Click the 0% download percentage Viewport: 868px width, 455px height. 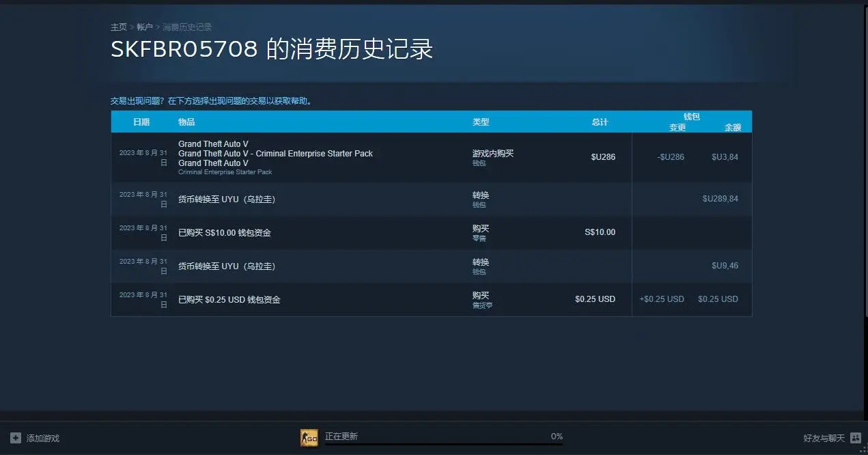click(x=557, y=437)
